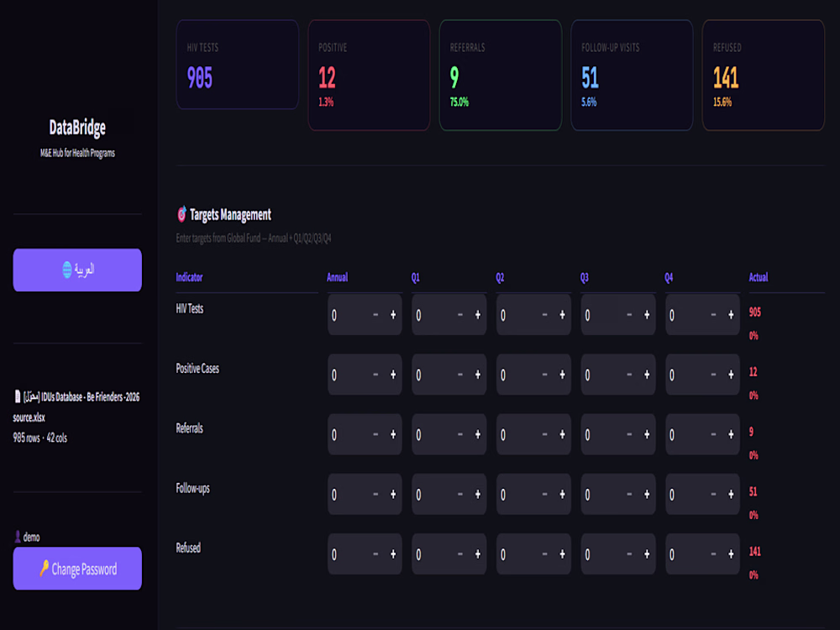This screenshot has width=840, height=630.
Task: Increment Positive Cases Q3 target
Action: tap(647, 375)
